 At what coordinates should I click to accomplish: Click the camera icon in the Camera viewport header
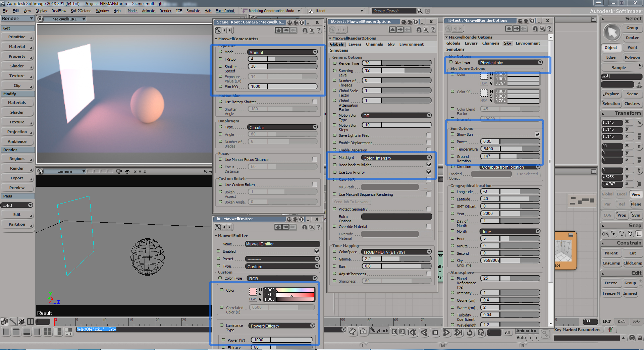pos(119,172)
